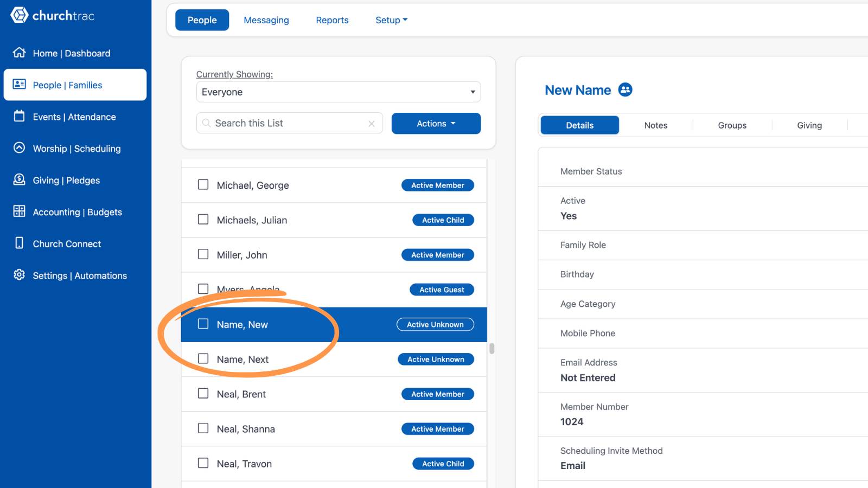Click the Giving Pledges money icon
868x488 pixels.
click(20, 179)
